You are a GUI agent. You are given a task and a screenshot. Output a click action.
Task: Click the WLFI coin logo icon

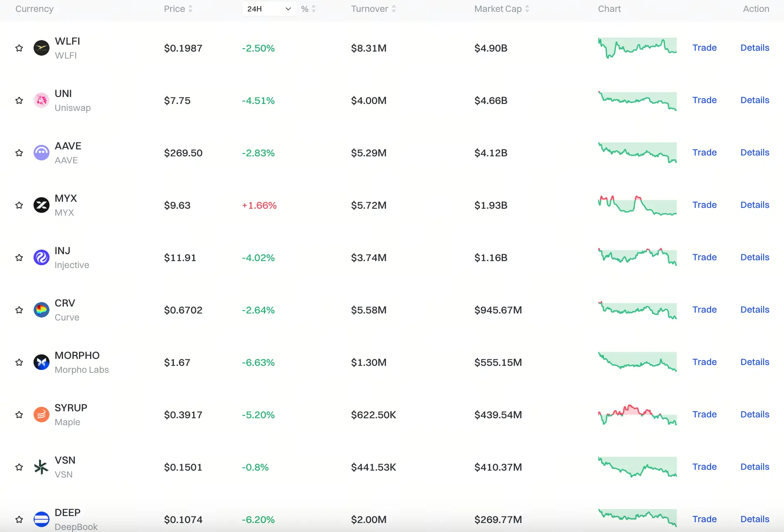[x=41, y=48]
